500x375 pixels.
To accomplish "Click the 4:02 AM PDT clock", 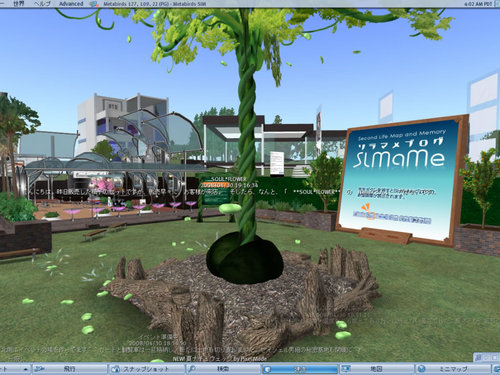I will (478, 4).
